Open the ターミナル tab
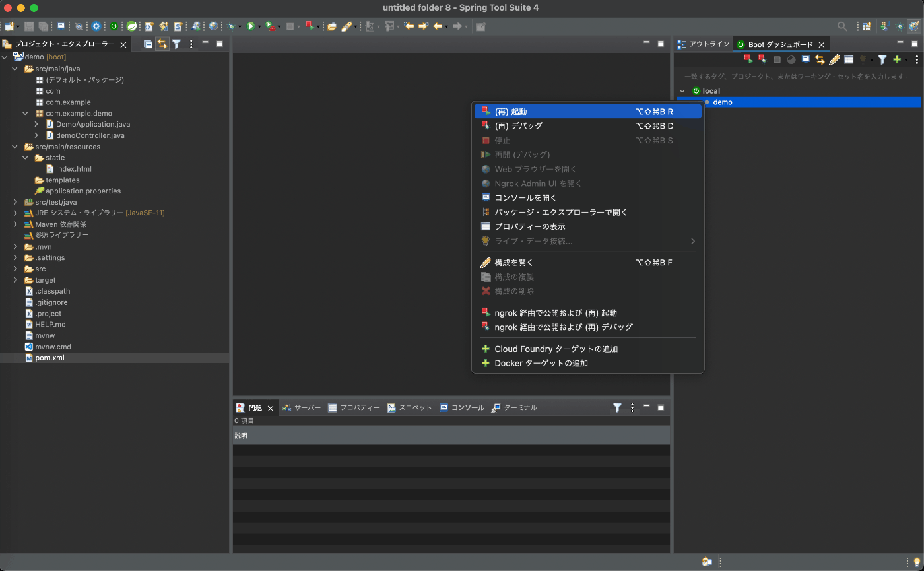The height and width of the screenshot is (571, 924). click(514, 407)
